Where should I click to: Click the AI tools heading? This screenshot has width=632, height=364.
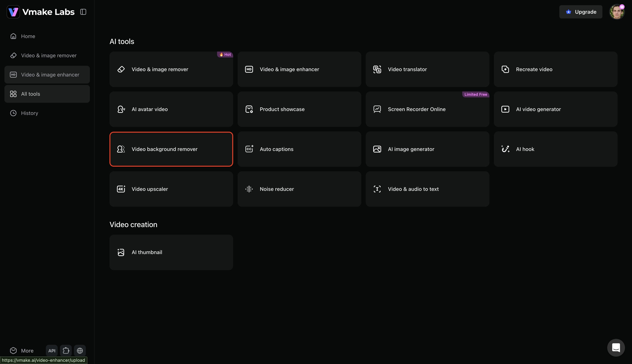point(122,42)
